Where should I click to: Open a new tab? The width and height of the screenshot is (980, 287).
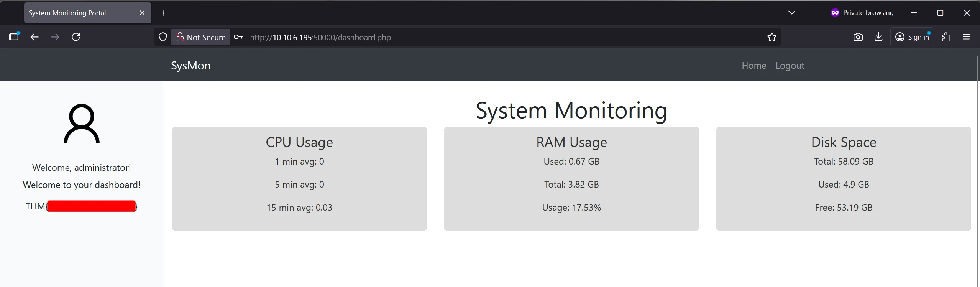tap(164, 13)
